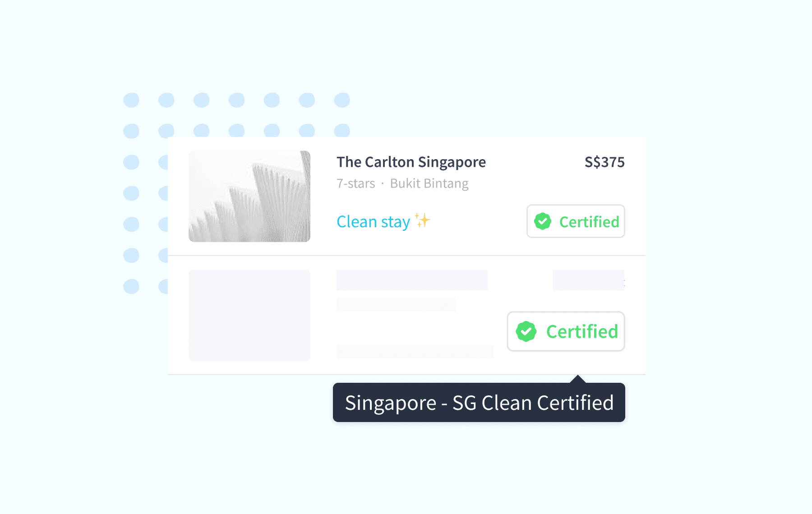This screenshot has height=514, width=812.
Task: Click the placeholder title bar of second listing
Action: (x=412, y=280)
